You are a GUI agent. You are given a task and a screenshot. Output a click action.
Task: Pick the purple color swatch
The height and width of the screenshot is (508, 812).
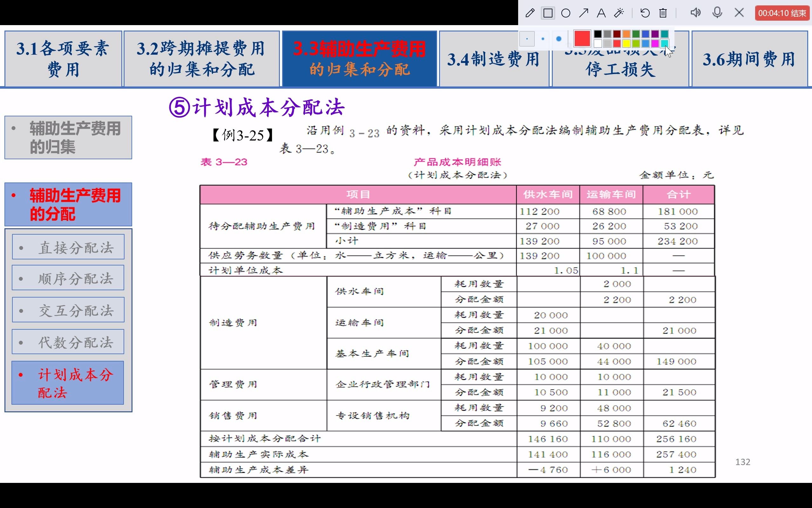click(x=655, y=34)
